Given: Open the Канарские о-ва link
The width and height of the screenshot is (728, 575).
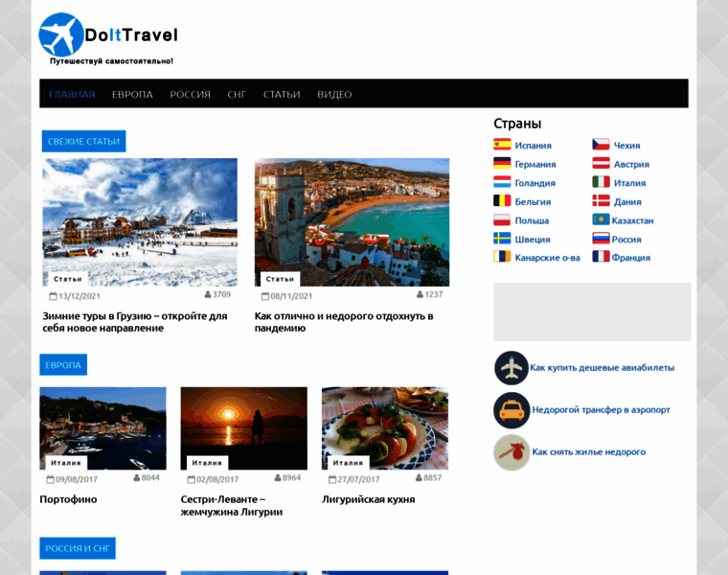Looking at the screenshot, I should tap(547, 258).
